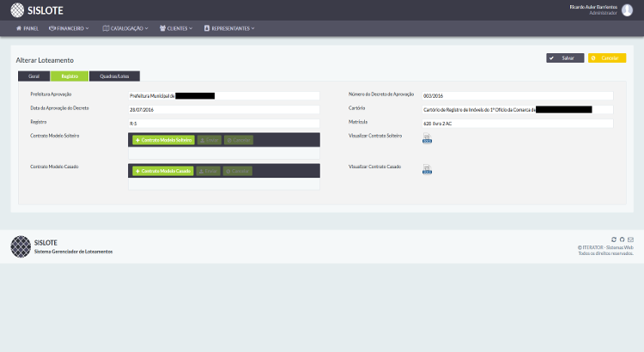The image size is (644, 352).
Task: Edit the Registro R-5 field
Action: point(224,124)
